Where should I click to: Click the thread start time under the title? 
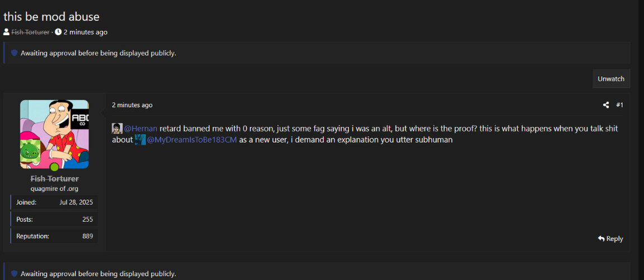click(85, 32)
